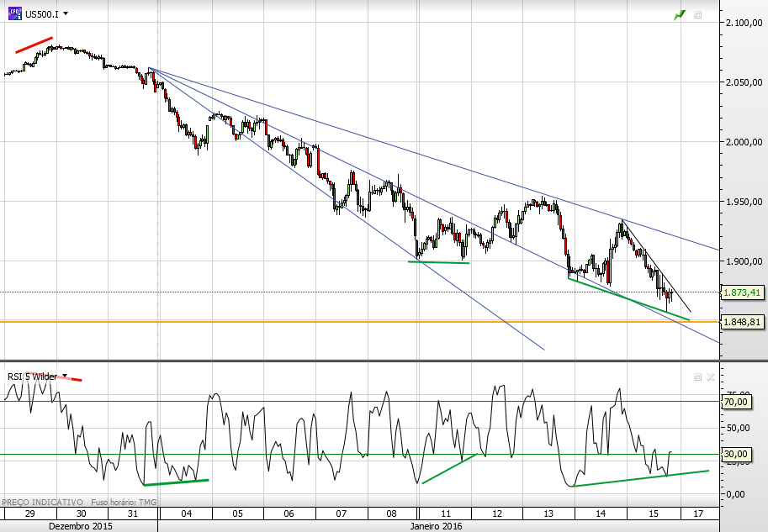Click the date 04 on the time axis
This screenshot has height=532, width=768.
[x=186, y=514]
